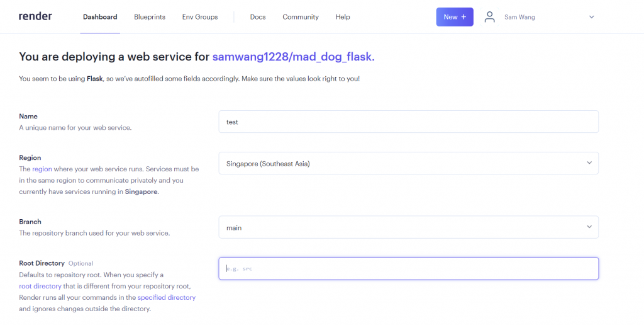Go to the Dashboard tab
644x325 pixels.
[100, 17]
